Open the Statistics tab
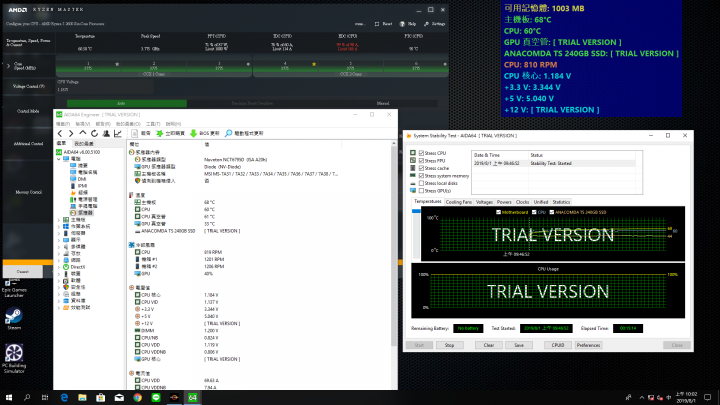This screenshot has width=720, height=405. 561,202
